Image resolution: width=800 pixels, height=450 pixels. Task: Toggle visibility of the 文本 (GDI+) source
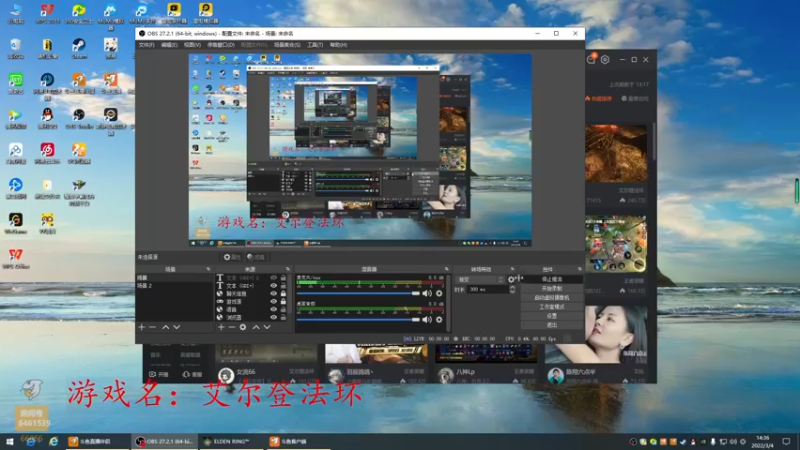point(273,286)
